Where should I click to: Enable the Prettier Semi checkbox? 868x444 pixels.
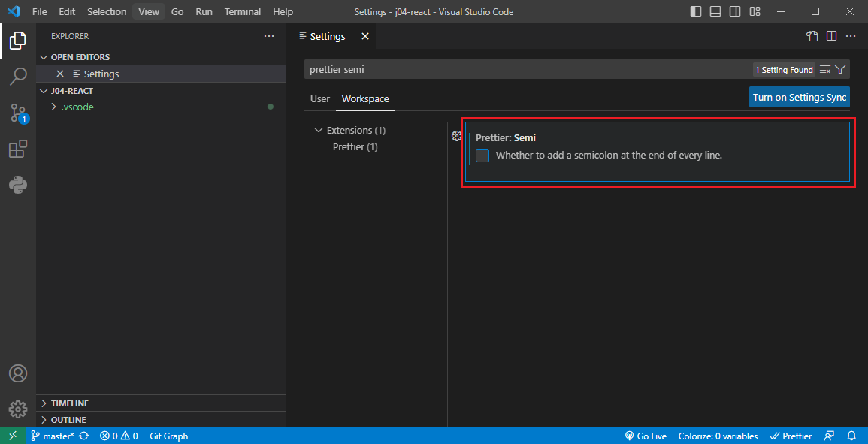482,156
